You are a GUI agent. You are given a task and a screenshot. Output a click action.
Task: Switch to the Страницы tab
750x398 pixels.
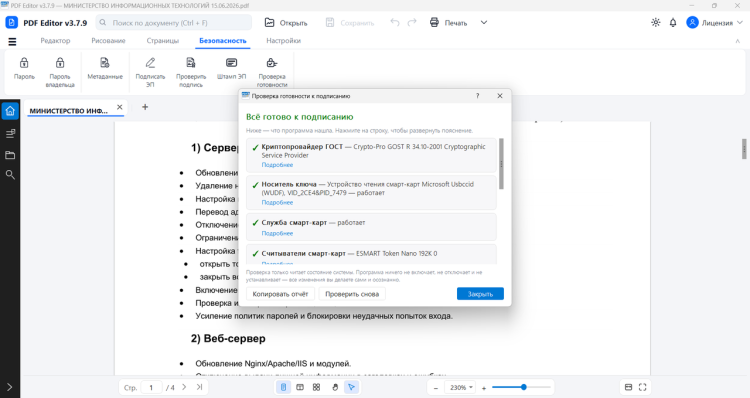[x=163, y=41]
